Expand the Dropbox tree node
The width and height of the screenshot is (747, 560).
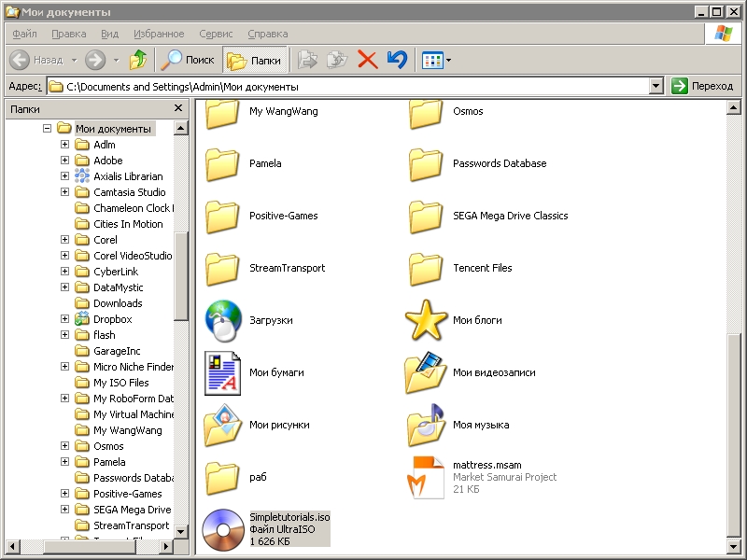tap(64, 319)
